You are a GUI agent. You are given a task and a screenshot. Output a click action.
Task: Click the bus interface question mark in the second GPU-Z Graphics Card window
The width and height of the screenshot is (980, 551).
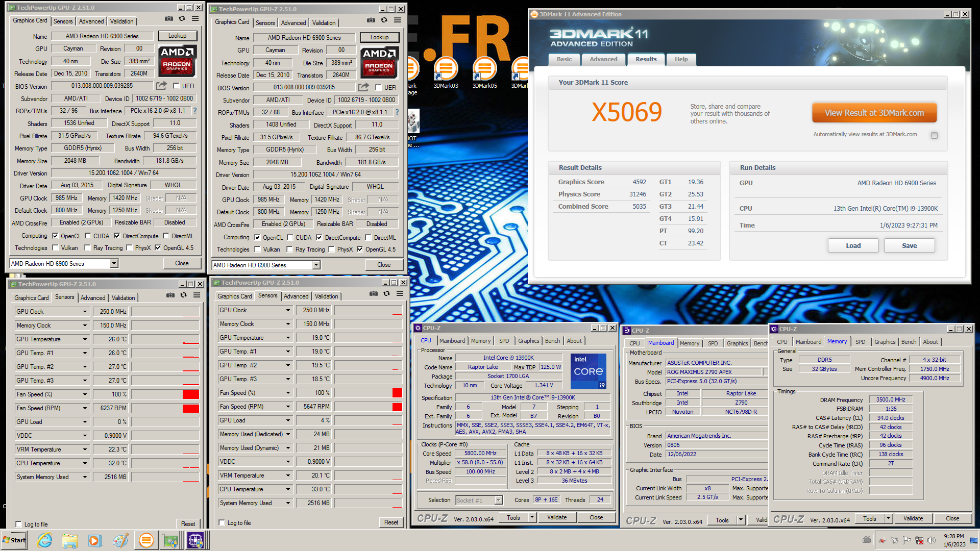(x=397, y=112)
